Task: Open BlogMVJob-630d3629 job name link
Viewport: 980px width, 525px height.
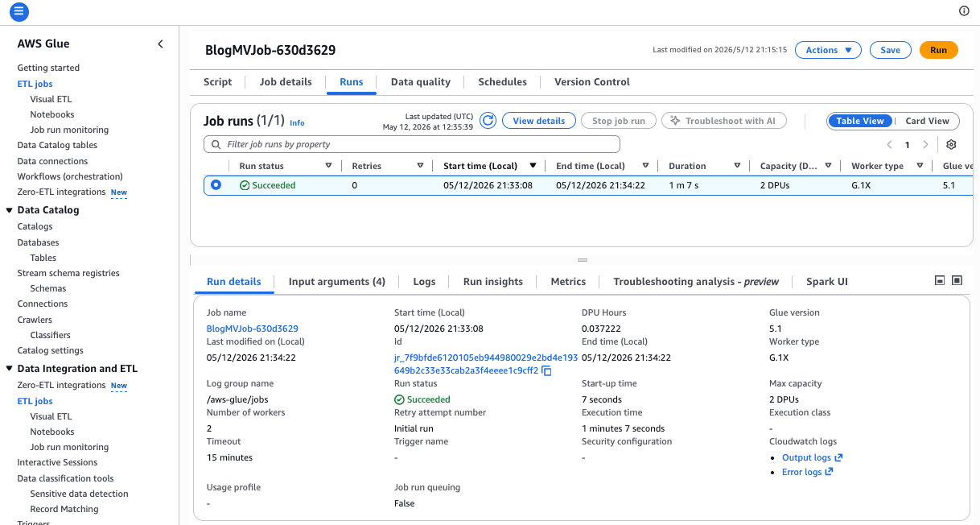Action: pos(253,329)
